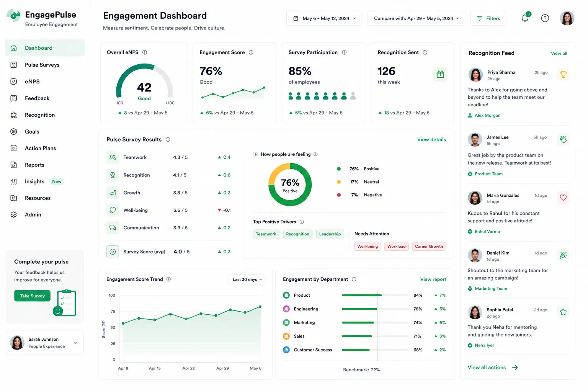Click the info icon next to Overall eNPS
The height and width of the screenshot is (392, 588).
pyautogui.click(x=145, y=52)
